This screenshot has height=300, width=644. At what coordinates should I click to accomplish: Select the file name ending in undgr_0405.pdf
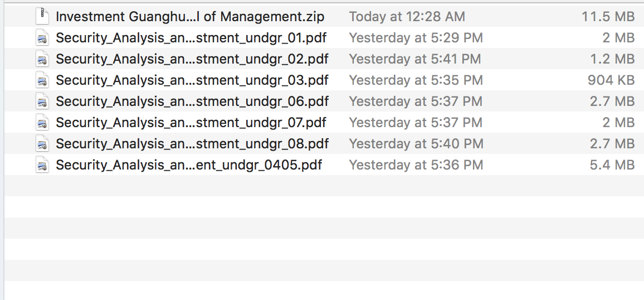point(189,165)
